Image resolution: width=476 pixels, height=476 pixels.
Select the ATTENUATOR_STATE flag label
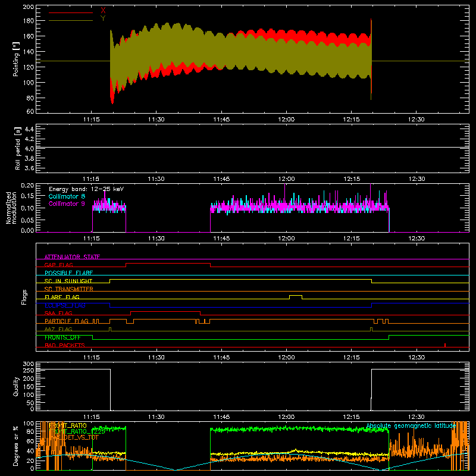point(72,257)
